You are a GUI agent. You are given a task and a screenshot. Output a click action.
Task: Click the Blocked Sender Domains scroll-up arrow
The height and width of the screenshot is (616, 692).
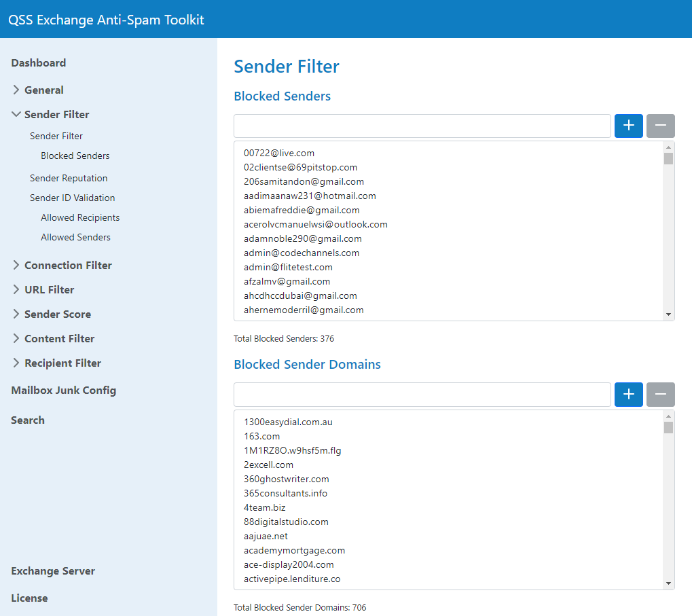[668, 416]
